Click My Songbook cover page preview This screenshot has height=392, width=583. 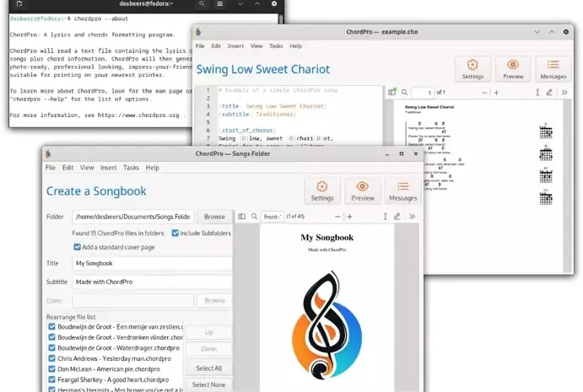tap(327, 309)
